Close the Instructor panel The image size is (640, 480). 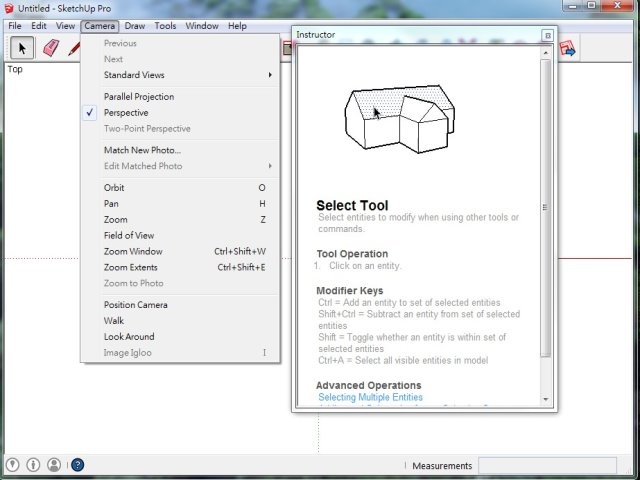coord(548,36)
